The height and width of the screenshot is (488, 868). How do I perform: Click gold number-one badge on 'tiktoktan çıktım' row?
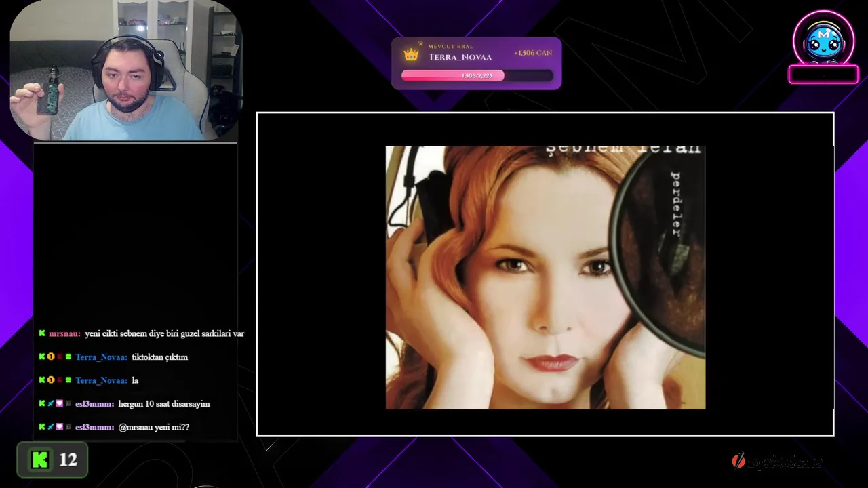[51, 357]
